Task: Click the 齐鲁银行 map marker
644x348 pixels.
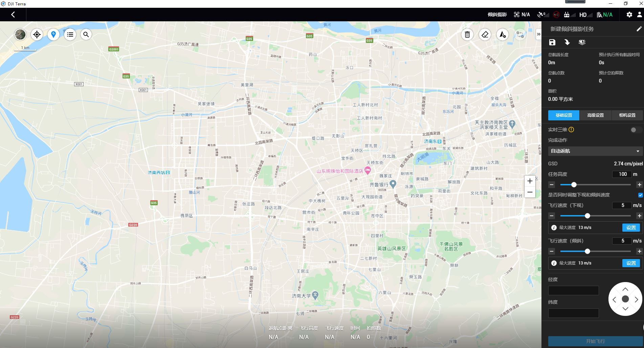Action: (393, 184)
